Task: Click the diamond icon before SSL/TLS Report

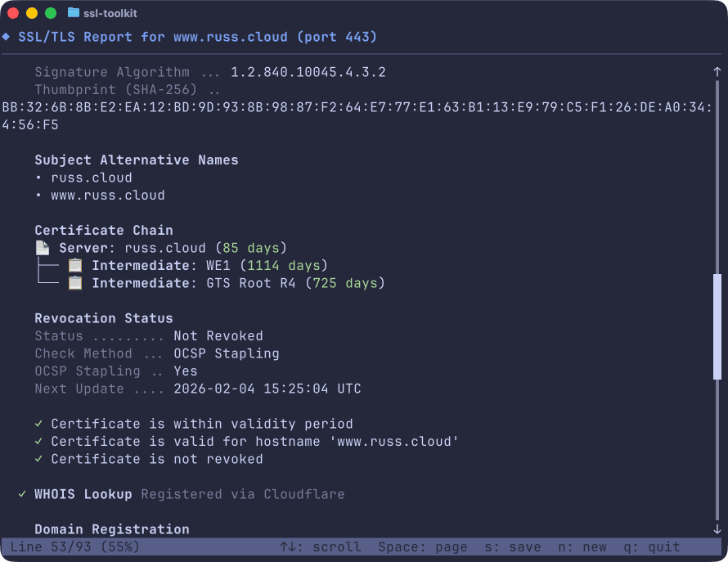Action: click(6, 37)
